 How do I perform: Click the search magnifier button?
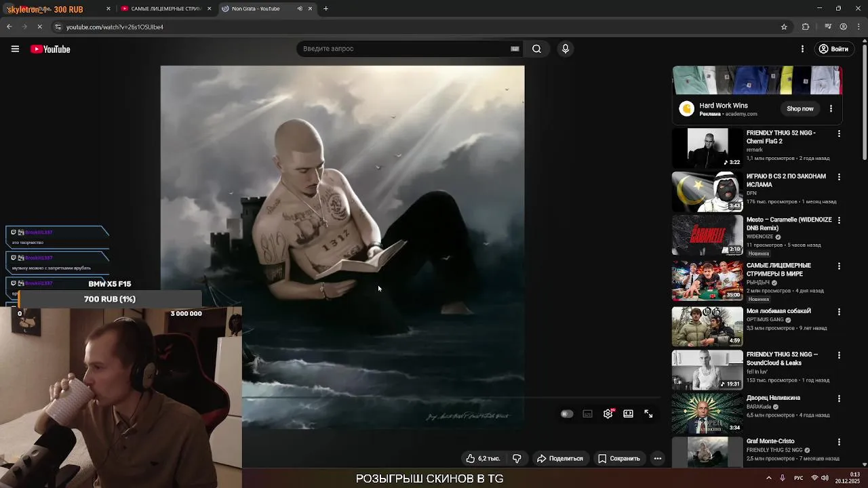point(536,49)
